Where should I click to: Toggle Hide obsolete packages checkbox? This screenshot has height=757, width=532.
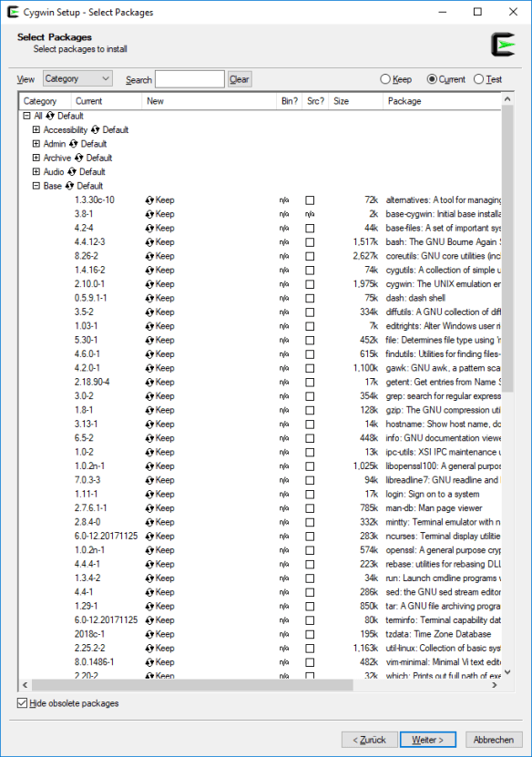click(x=22, y=703)
